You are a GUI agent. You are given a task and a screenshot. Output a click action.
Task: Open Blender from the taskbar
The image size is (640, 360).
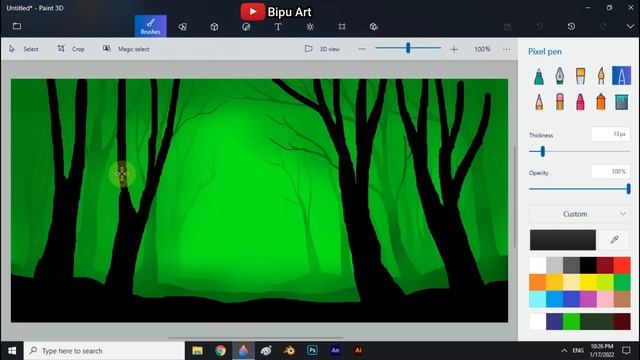tap(289, 351)
